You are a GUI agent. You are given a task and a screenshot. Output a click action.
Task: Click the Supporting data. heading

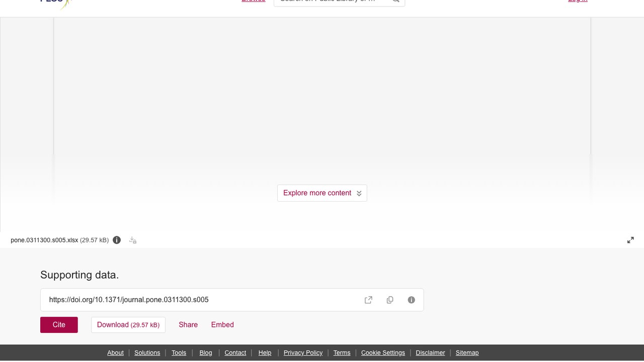[79, 275]
